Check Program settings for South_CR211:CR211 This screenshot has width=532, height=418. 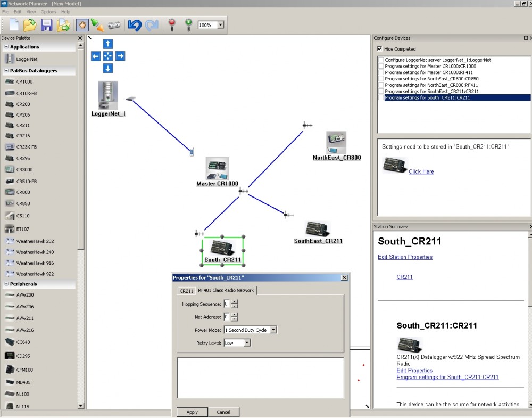381,98
